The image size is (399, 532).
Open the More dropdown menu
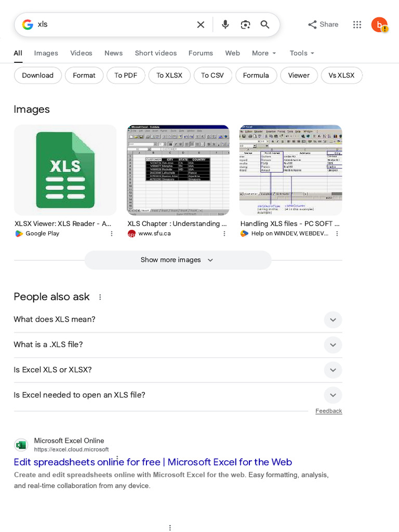(264, 53)
